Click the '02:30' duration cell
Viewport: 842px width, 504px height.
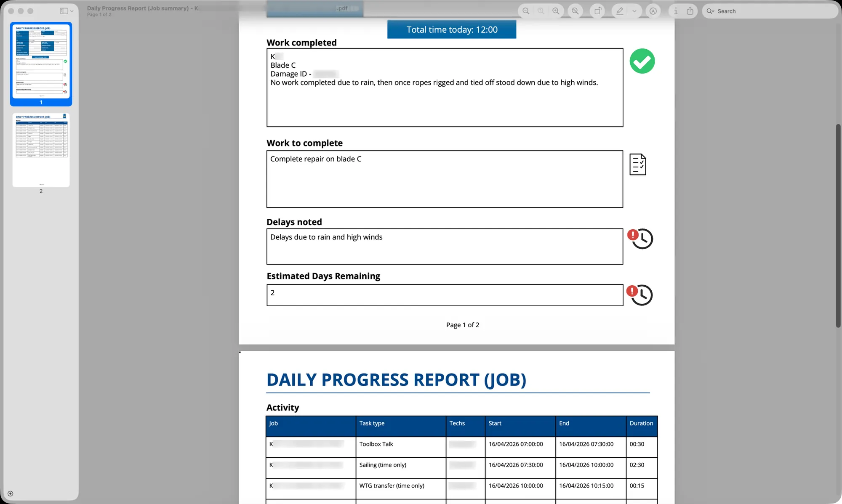point(642,468)
